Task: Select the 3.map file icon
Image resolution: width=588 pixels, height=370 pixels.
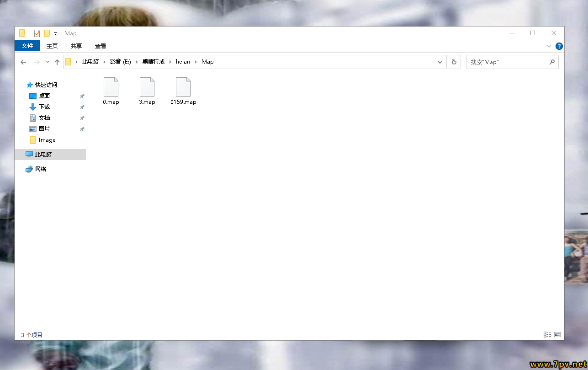Action: coord(147,87)
